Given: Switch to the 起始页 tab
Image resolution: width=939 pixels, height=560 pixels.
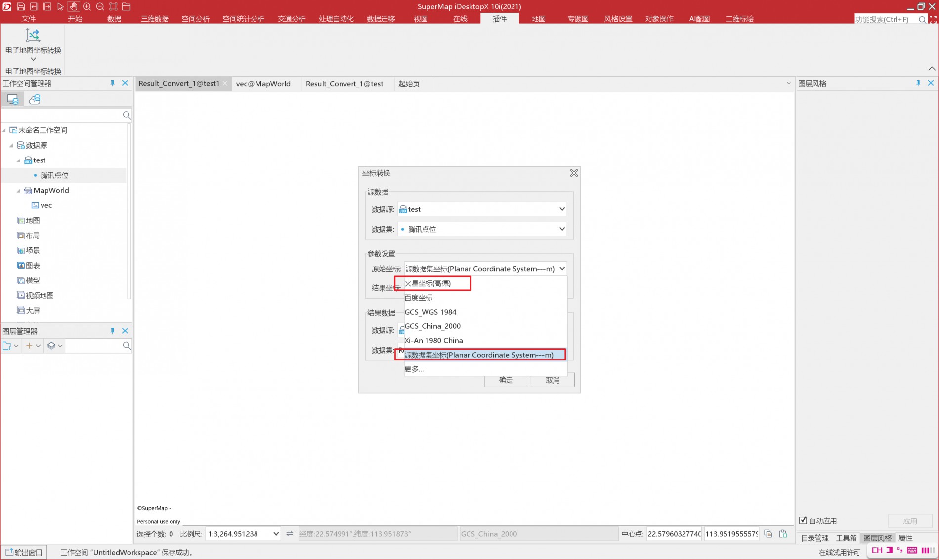Looking at the screenshot, I should [x=409, y=84].
